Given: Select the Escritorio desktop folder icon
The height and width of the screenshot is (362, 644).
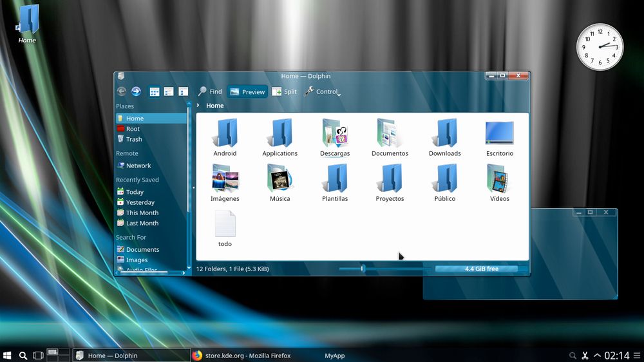Looking at the screenshot, I should pos(500,133).
